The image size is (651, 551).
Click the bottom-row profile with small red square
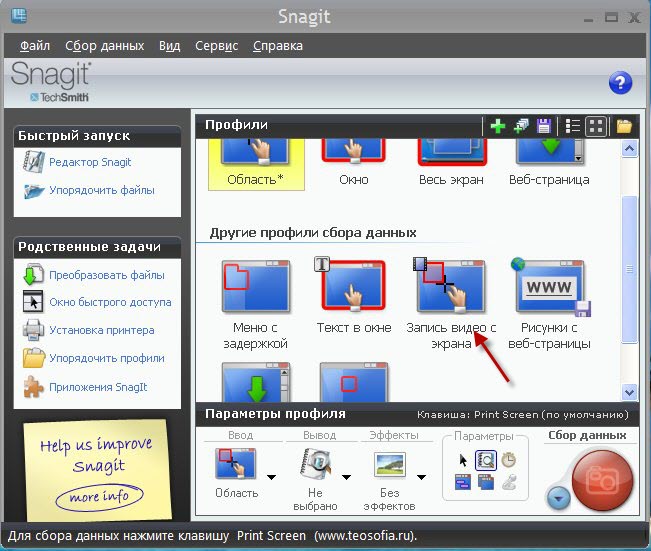354,382
